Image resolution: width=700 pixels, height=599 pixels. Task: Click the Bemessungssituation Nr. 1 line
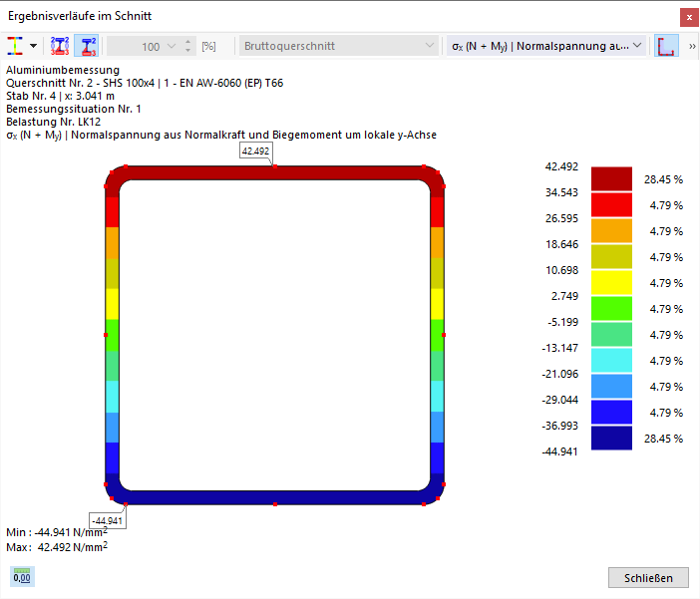coord(74,109)
